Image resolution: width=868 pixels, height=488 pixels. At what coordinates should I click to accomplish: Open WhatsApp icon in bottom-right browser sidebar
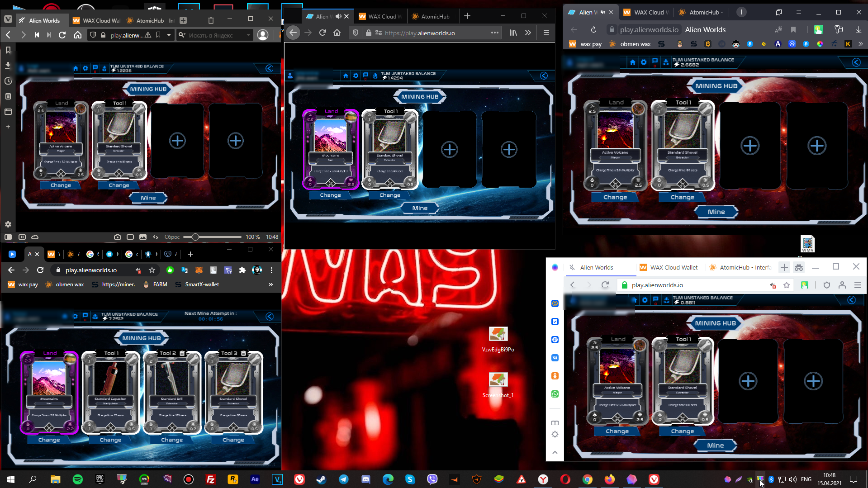click(x=555, y=394)
